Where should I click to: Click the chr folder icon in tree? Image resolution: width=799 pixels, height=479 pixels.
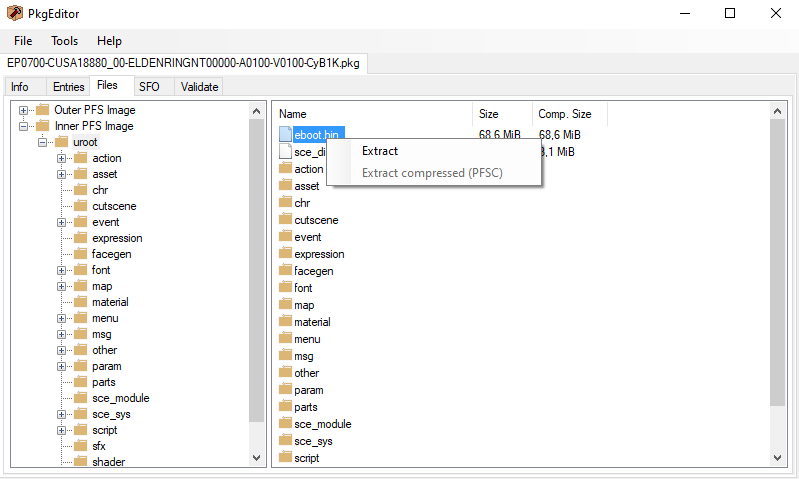click(81, 190)
